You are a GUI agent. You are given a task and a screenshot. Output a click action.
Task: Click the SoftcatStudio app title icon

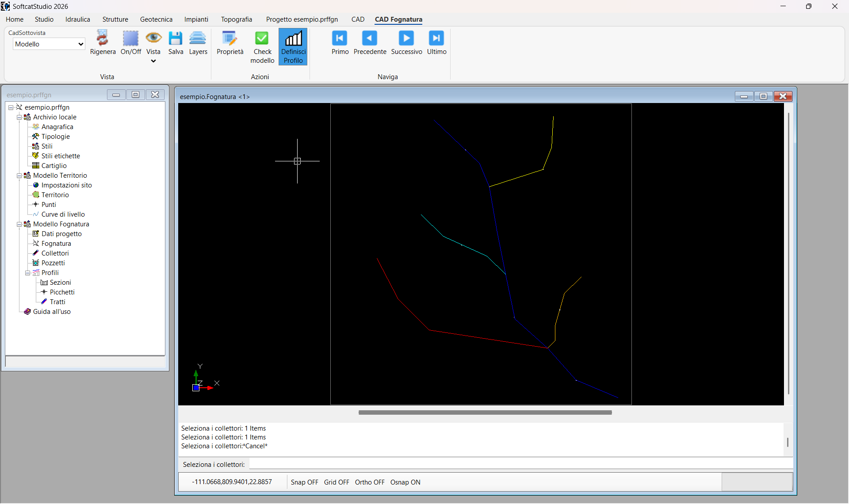tap(5, 6)
